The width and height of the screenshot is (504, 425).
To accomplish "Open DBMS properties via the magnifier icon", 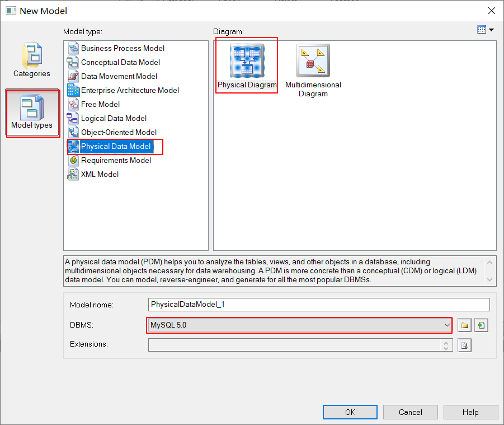I will 465,344.
